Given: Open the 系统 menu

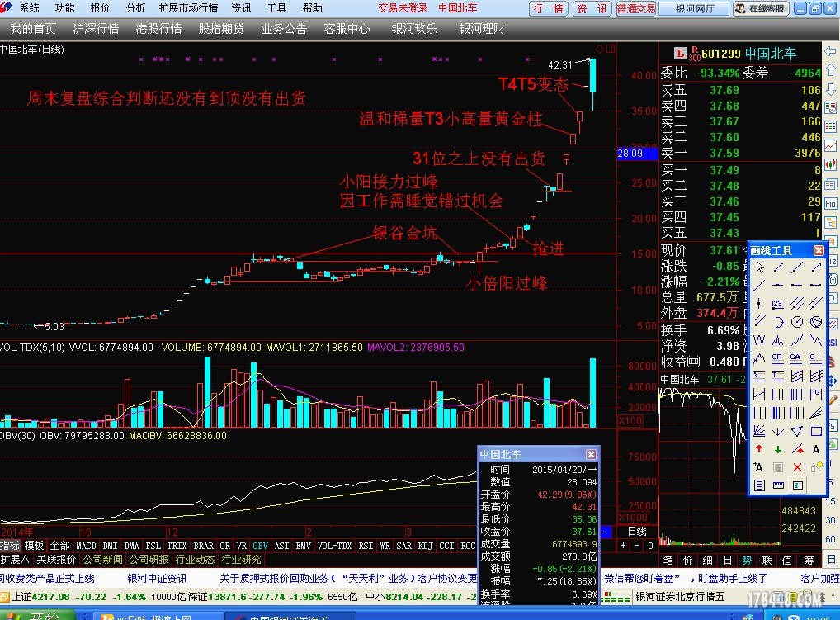Looking at the screenshot, I should (30, 8).
